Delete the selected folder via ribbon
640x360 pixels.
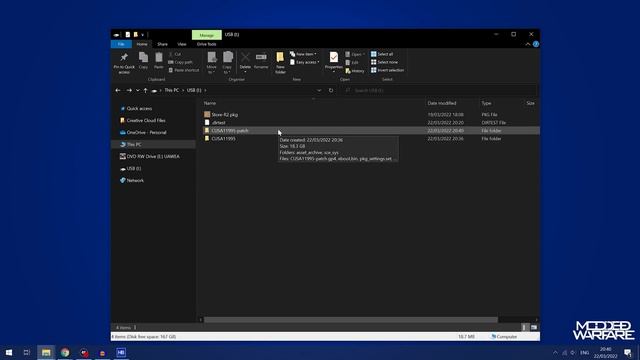point(245,61)
